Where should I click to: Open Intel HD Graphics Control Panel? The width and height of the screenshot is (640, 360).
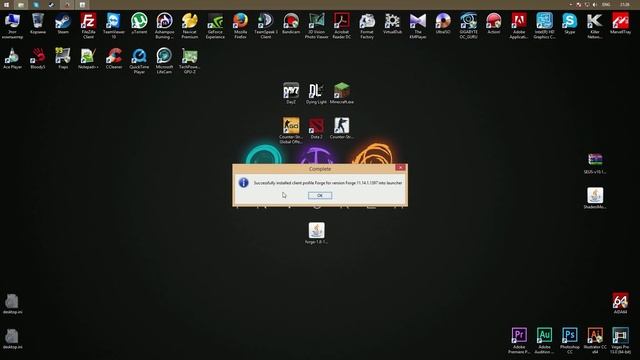click(544, 26)
